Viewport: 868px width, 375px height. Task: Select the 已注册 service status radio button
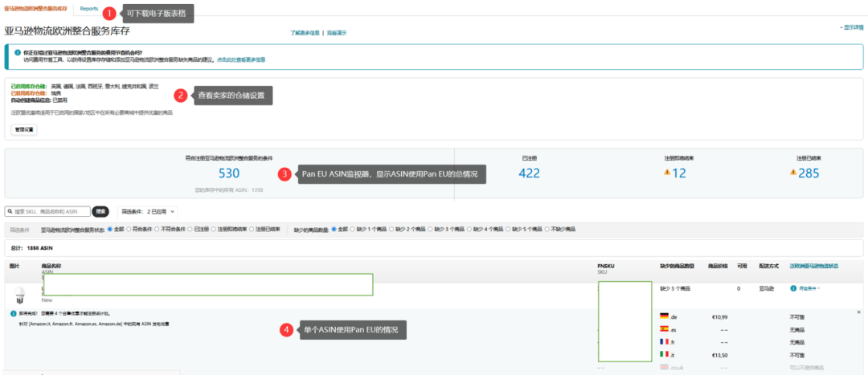click(x=191, y=229)
